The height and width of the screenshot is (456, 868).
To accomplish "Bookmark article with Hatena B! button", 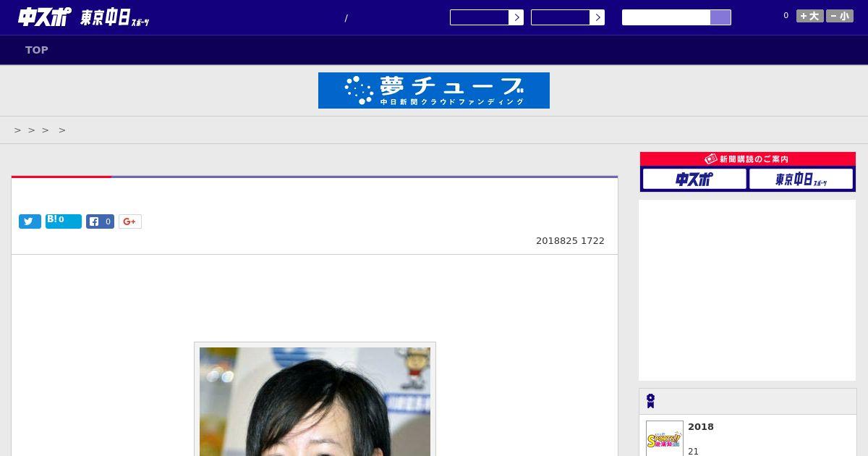I will point(64,221).
